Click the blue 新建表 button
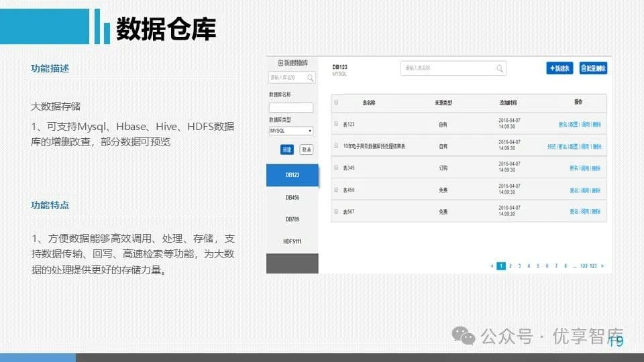644x362 pixels. [x=559, y=68]
